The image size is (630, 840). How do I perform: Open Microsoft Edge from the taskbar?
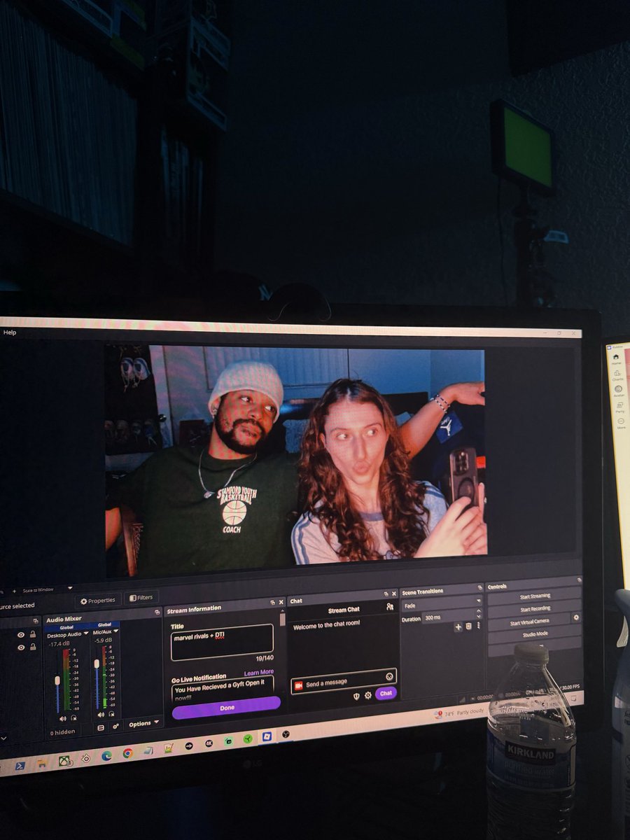point(106,755)
